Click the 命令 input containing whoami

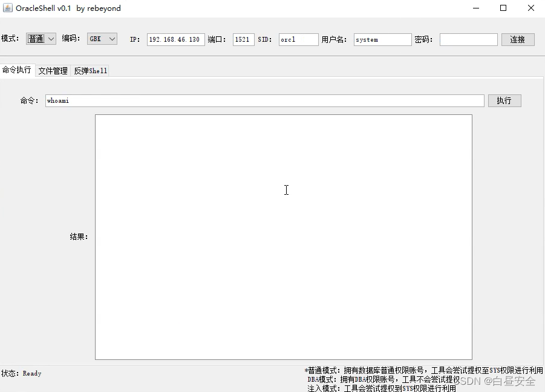coord(264,101)
